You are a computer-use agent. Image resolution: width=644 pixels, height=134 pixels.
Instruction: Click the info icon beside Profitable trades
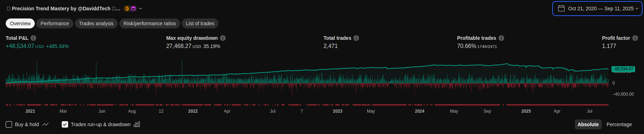501,38
